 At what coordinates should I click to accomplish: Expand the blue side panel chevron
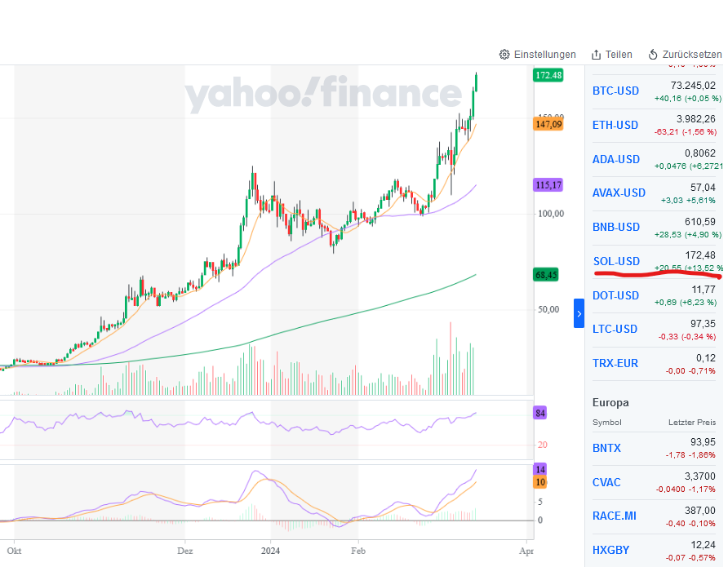(x=579, y=313)
